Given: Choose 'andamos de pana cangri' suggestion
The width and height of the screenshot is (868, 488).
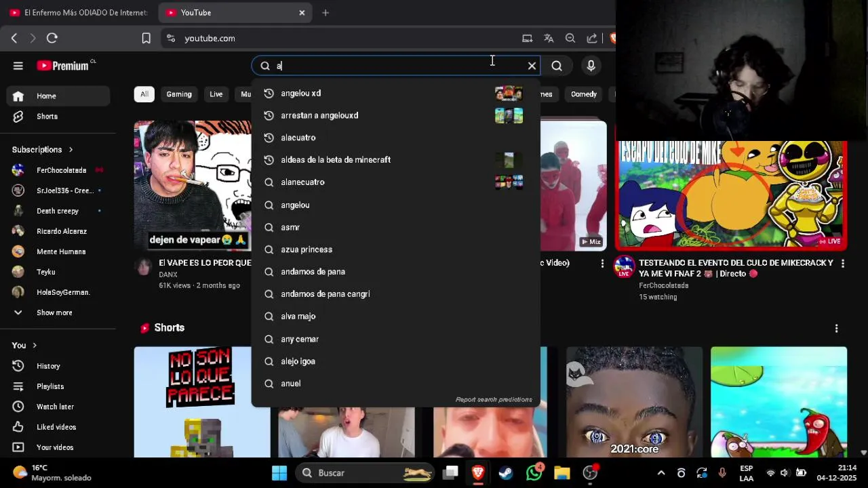Looking at the screenshot, I should pos(396,294).
